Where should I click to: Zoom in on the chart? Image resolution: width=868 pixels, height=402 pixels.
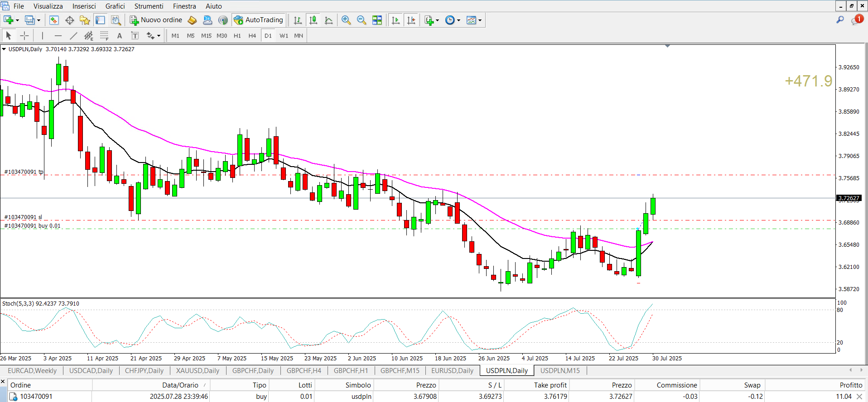click(346, 20)
